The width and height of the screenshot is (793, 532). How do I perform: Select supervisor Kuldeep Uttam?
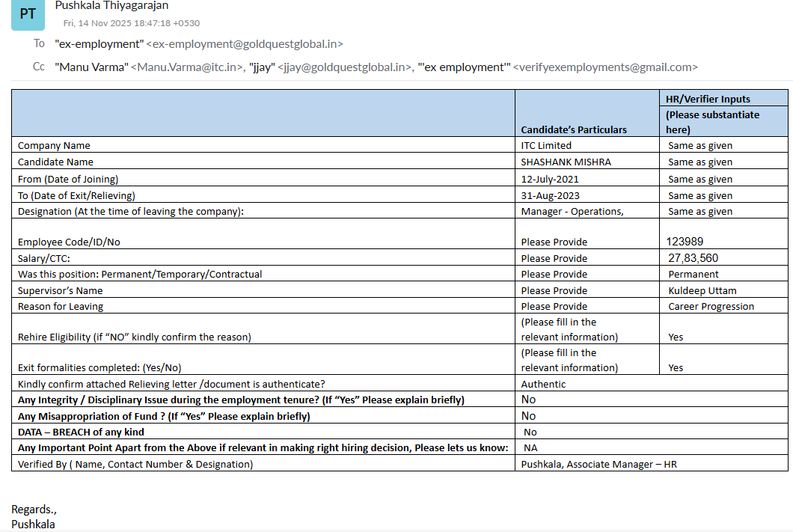pyautogui.click(x=702, y=291)
